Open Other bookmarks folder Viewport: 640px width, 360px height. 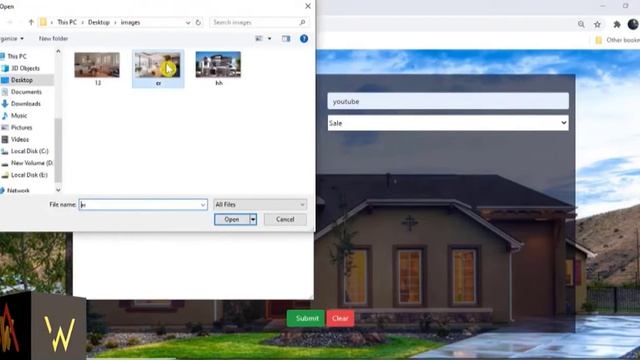[x=618, y=40]
